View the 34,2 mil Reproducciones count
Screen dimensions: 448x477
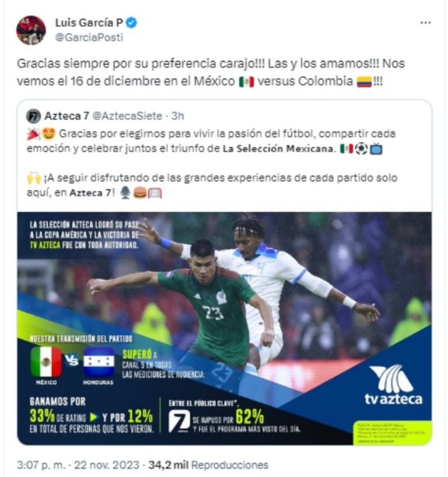[x=208, y=465]
